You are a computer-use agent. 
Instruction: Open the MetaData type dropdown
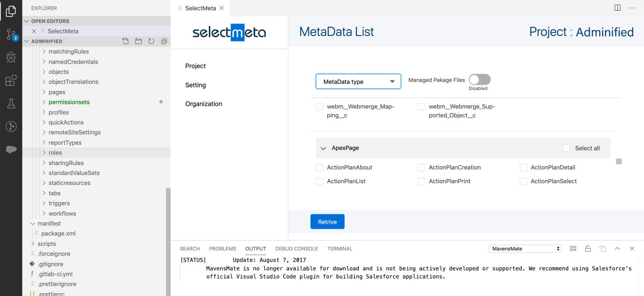358,81
